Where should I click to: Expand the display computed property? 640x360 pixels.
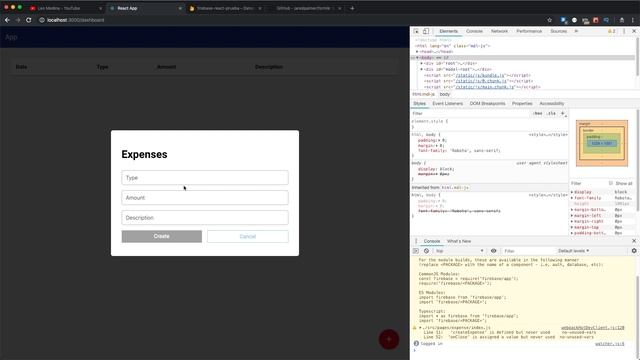[x=572, y=192]
